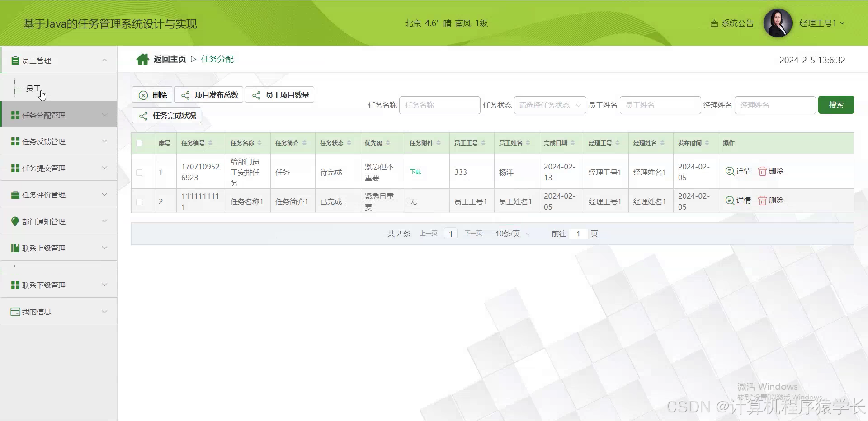Viewport: 868px width, 421px height.
Task: Click the 系统公告 announcement icon
Action: (714, 23)
